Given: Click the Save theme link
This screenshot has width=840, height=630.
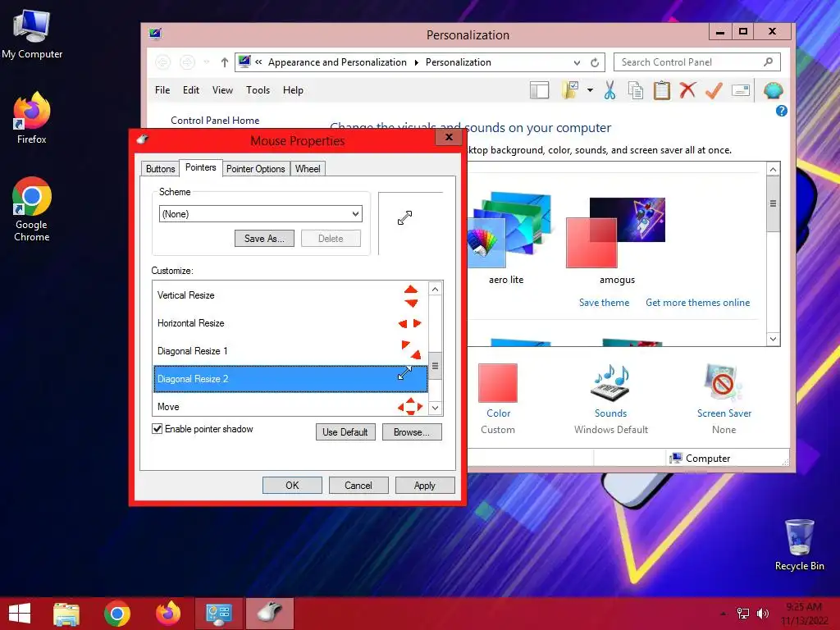Looking at the screenshot, I should (604, 303).
